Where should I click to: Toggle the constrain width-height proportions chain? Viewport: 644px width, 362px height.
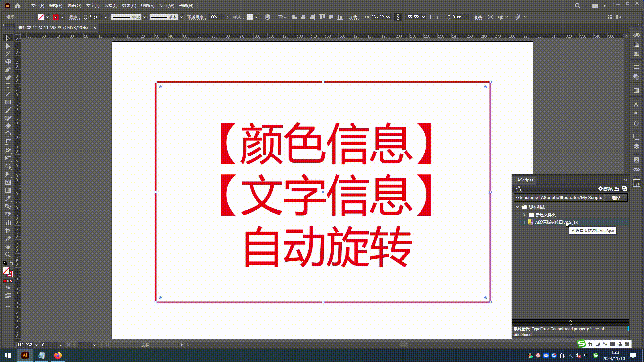pos(397,17)
